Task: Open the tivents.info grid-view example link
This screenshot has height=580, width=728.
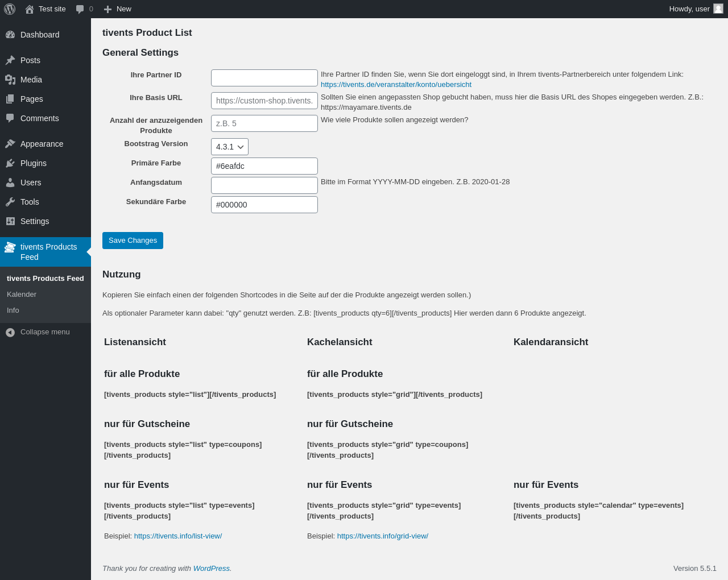Action: (383, 536)
